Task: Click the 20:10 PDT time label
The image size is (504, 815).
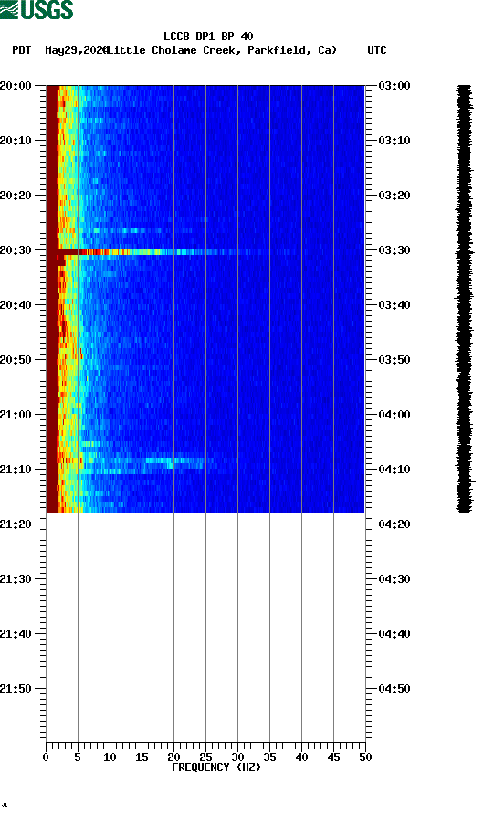Action: tap(16, 141)
